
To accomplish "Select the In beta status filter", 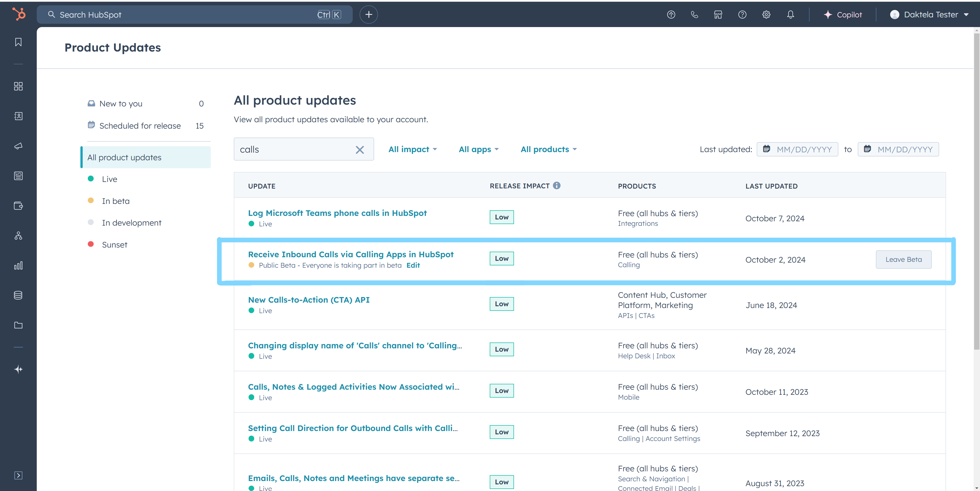I will tap(115, 201).
